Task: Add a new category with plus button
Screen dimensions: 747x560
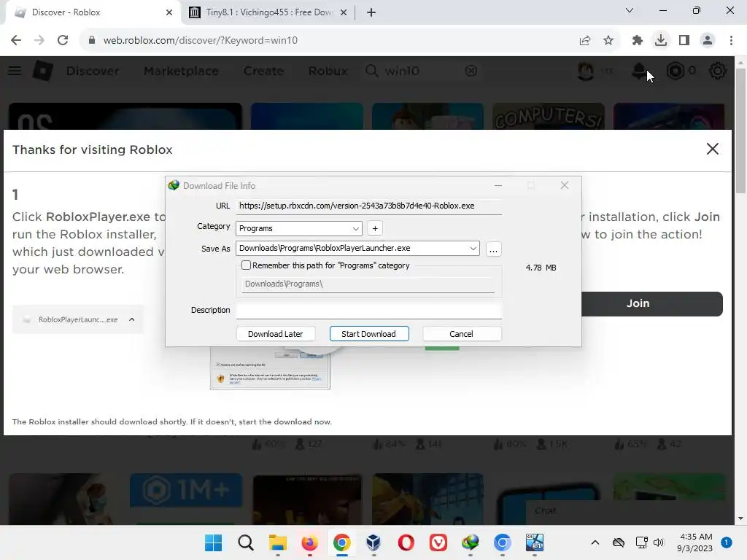Action: (375, 228)
